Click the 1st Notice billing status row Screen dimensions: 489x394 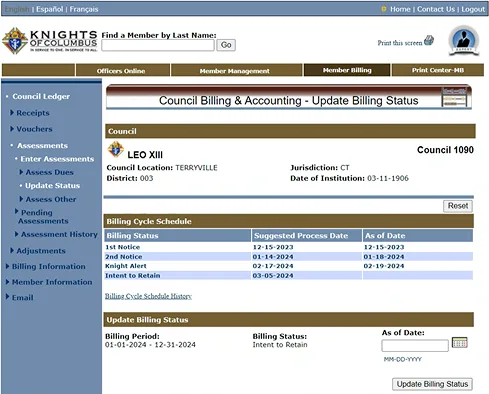click(x=289, y=247)
